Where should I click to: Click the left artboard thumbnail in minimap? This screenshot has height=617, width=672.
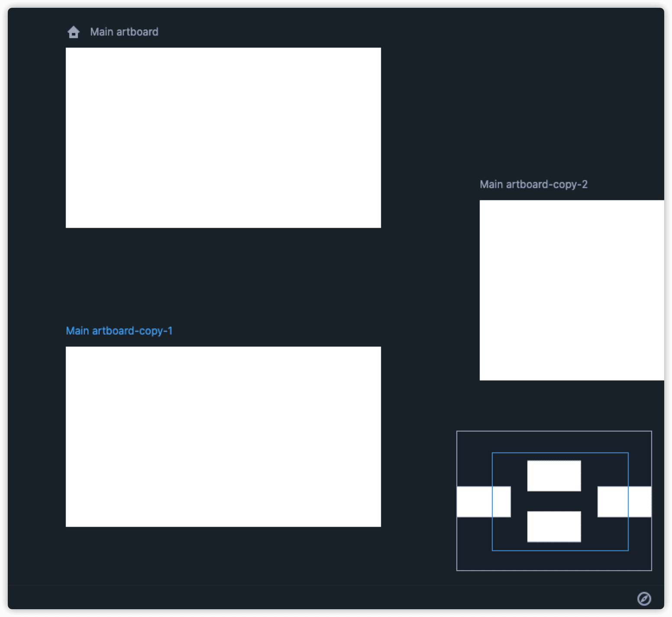pyautogui.click(x=484, y=502)
